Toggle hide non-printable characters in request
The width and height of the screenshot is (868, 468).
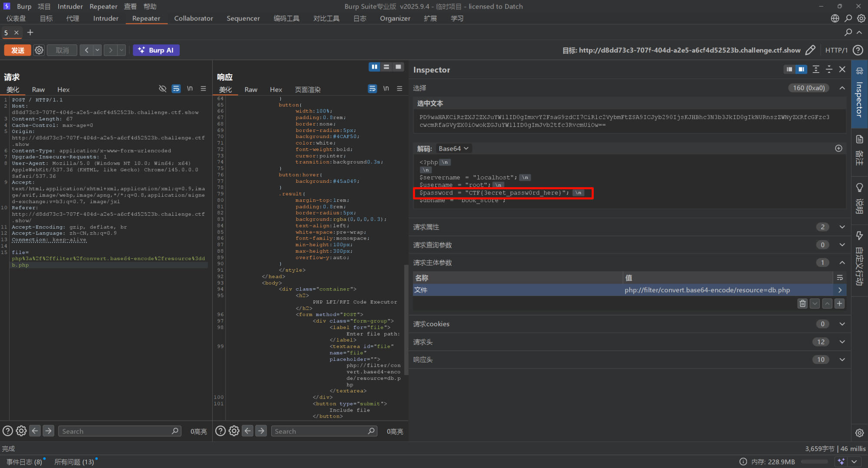[162, 89]
